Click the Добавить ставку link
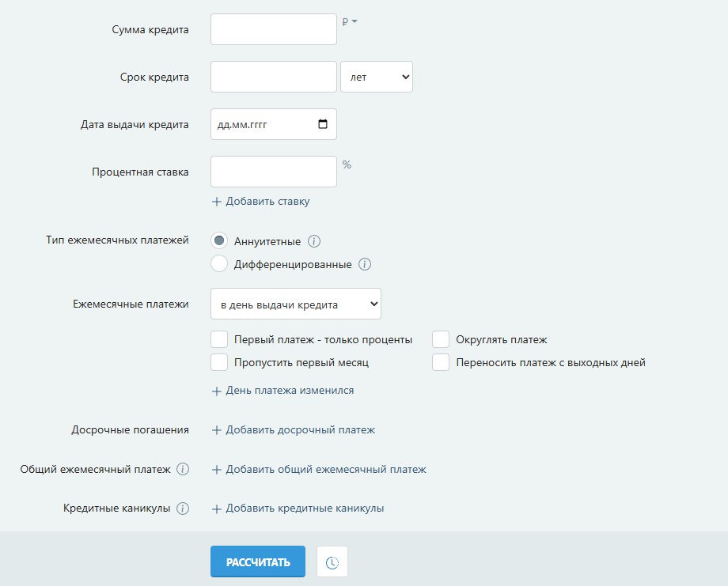This screenshot has height=586, width=728. (260, 201)
